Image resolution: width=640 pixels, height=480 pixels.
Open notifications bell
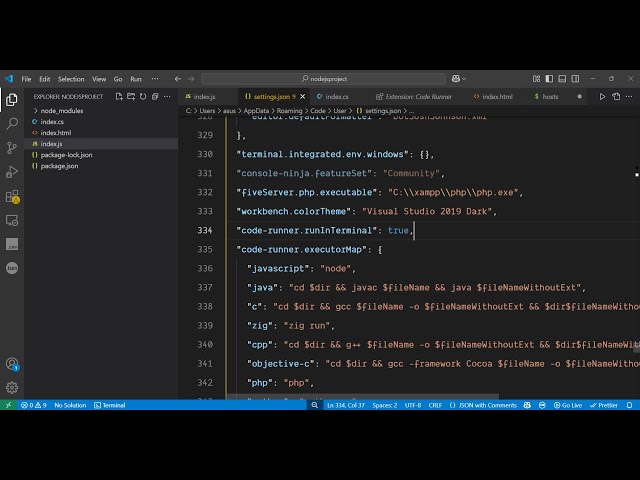[630, 405]
